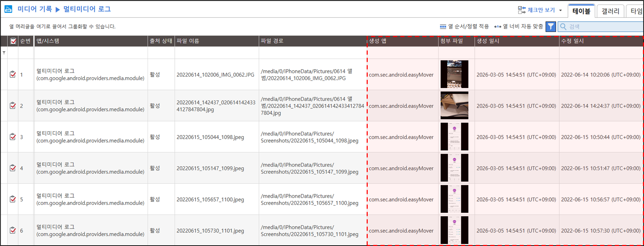Open the 체크만 보기 dropdown arrow
This screenshot has height=246, width=644.
[560, 10]
